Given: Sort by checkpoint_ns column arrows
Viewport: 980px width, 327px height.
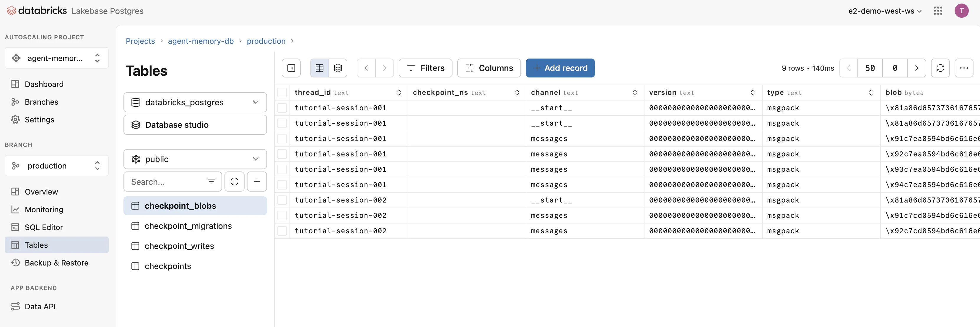Looking at the screenshot, I should pyautogui.click(x=517, y=93).
